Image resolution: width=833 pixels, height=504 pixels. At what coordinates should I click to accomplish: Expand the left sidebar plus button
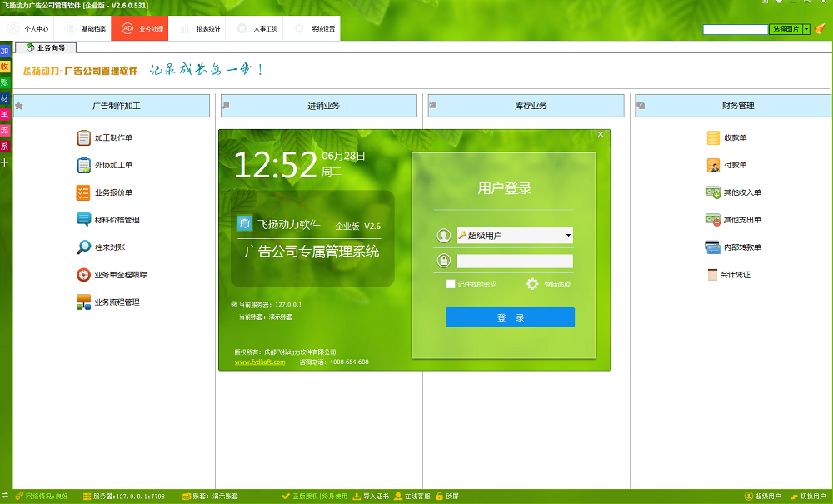(5, 162)
